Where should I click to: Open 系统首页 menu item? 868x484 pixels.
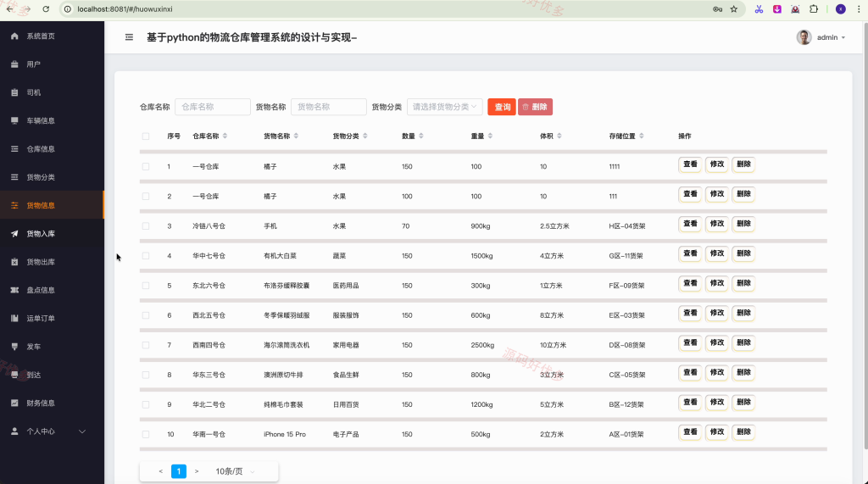(x=52, y=36)
